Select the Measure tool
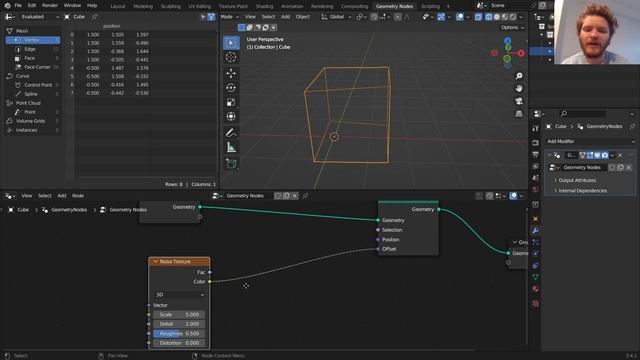 coord(231,147)
